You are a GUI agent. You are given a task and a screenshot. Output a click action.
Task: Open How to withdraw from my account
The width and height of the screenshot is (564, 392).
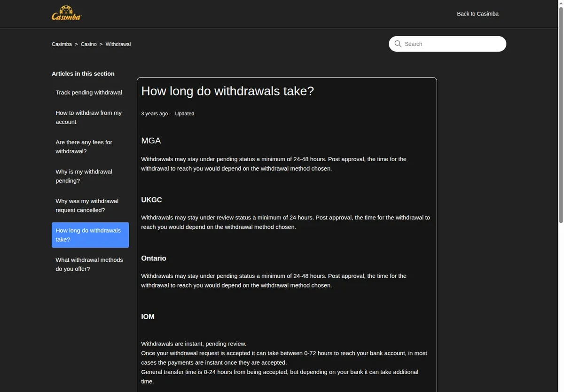pos(90,118)
